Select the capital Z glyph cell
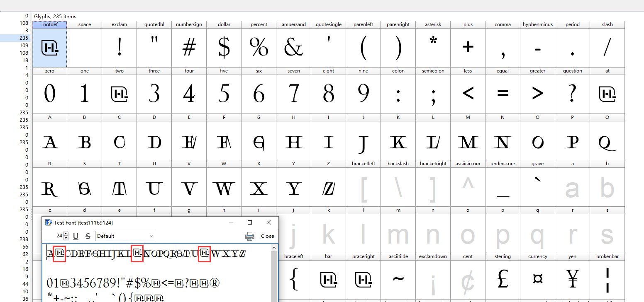 329,184
